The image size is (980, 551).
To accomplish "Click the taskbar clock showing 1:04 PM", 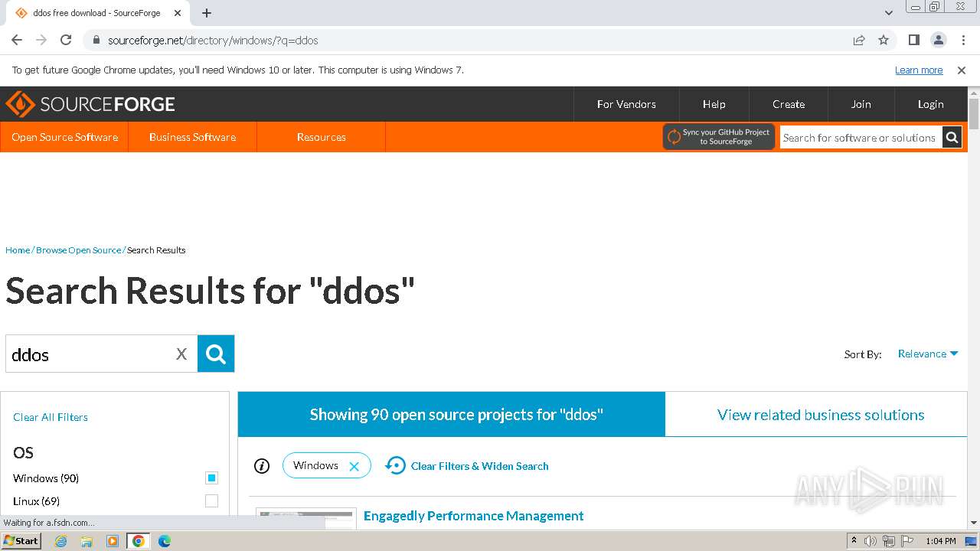I will click(940, 541).
